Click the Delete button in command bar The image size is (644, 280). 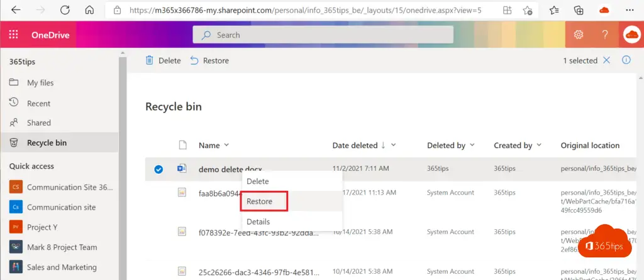tap(163, 61)
